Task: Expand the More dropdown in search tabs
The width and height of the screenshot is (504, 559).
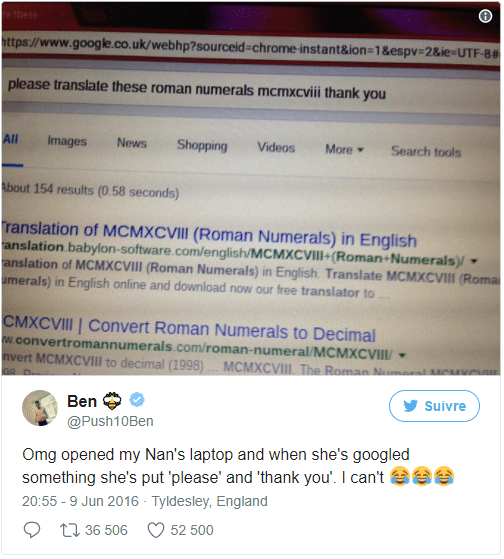Action: [344, 149]
